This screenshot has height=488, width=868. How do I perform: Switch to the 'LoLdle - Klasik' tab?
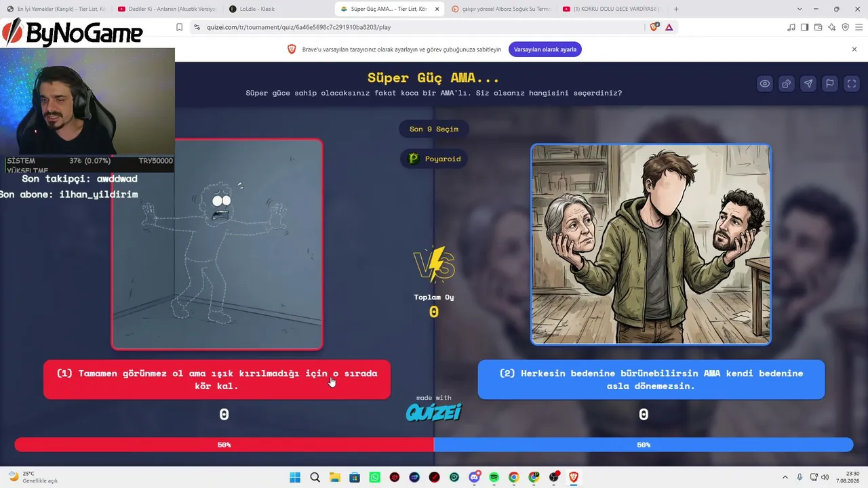pyautogui.click(x=278, y=9)
